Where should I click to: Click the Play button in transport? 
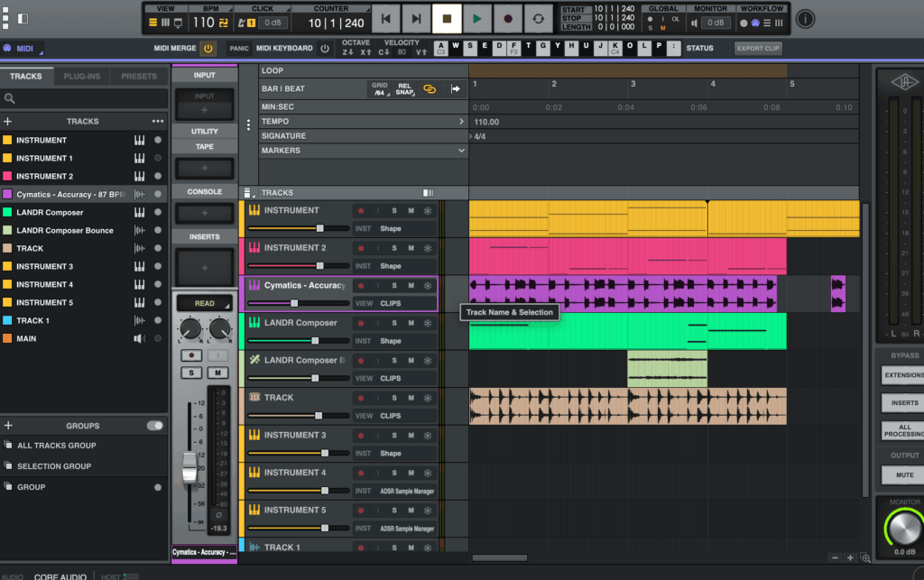(x=477, y=18)
